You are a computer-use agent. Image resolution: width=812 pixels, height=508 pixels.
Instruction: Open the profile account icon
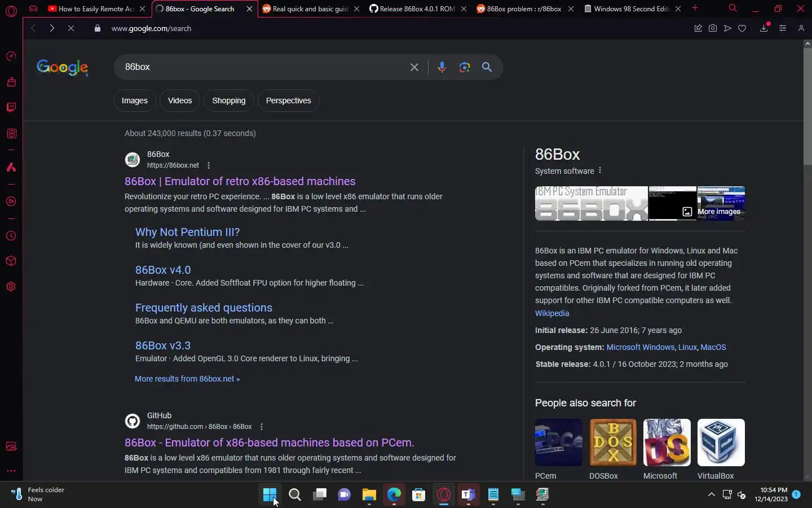click(801, 28)
